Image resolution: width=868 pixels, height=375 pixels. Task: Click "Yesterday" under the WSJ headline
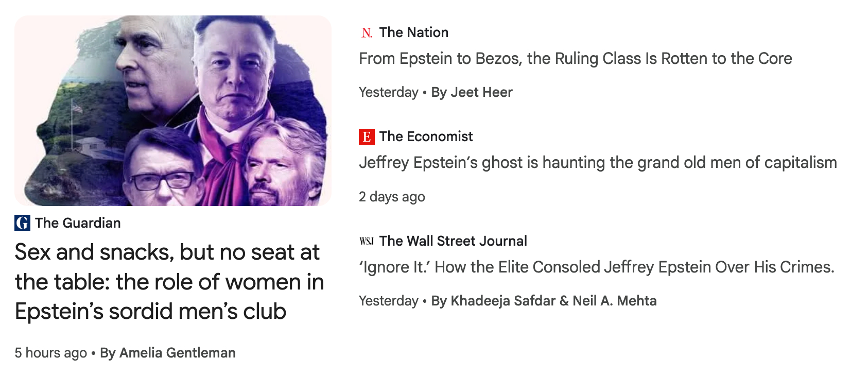(x=388, y=301)
